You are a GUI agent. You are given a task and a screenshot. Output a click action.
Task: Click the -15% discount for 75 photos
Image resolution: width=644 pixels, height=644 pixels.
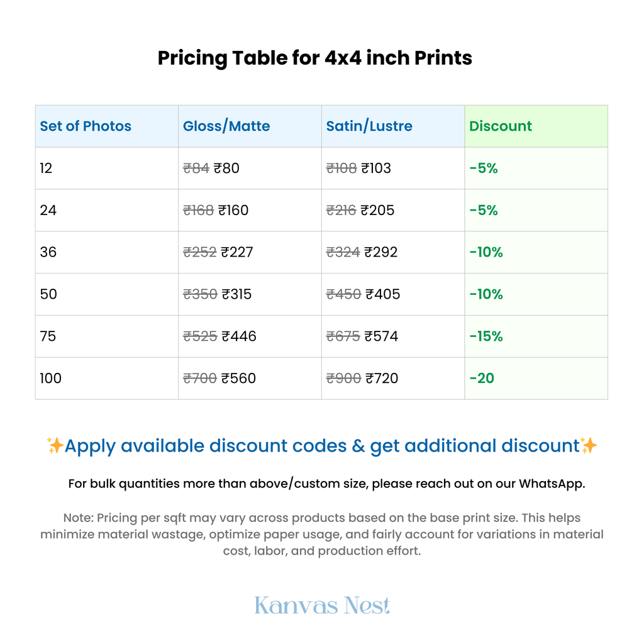486,336
